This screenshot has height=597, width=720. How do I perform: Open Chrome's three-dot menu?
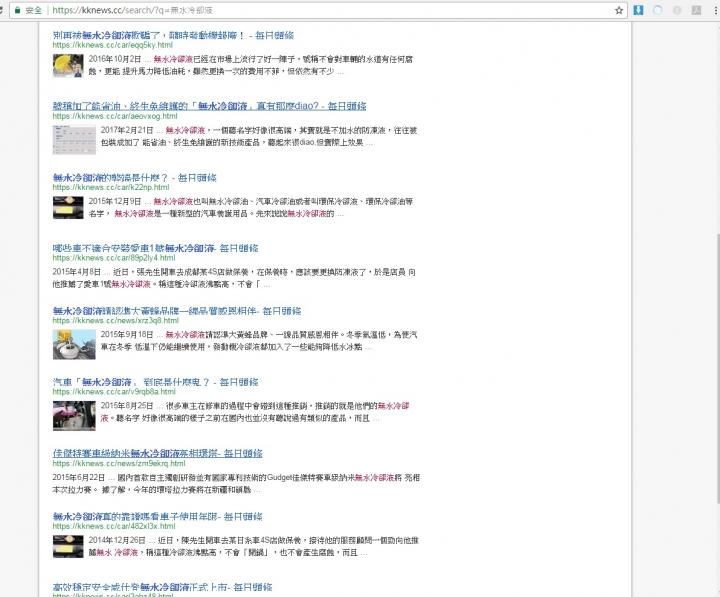point(716,10)
